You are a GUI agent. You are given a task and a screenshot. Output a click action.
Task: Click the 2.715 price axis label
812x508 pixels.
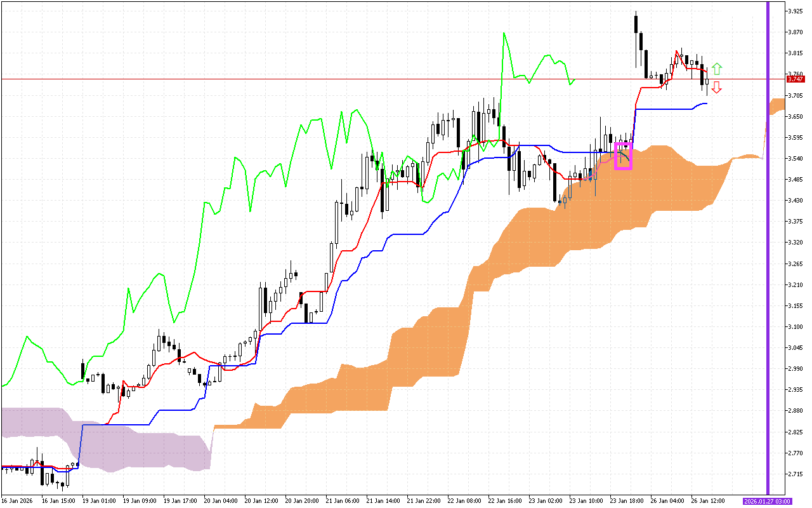pyautogui.click(x=796, y=474)
